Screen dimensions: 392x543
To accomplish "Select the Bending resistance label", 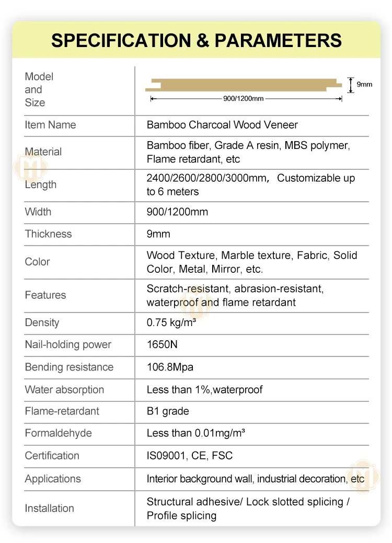I will pyautogui.click(x=69, y=367).
